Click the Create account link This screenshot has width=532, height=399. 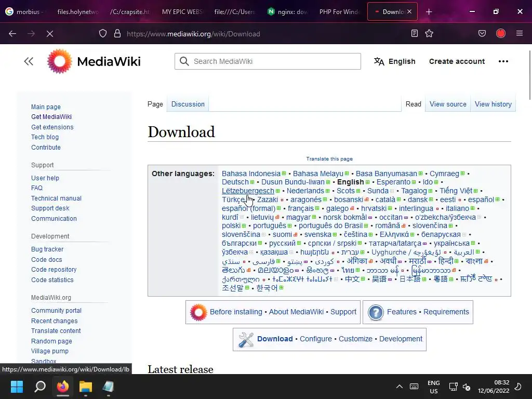click(x=457, y=61)
